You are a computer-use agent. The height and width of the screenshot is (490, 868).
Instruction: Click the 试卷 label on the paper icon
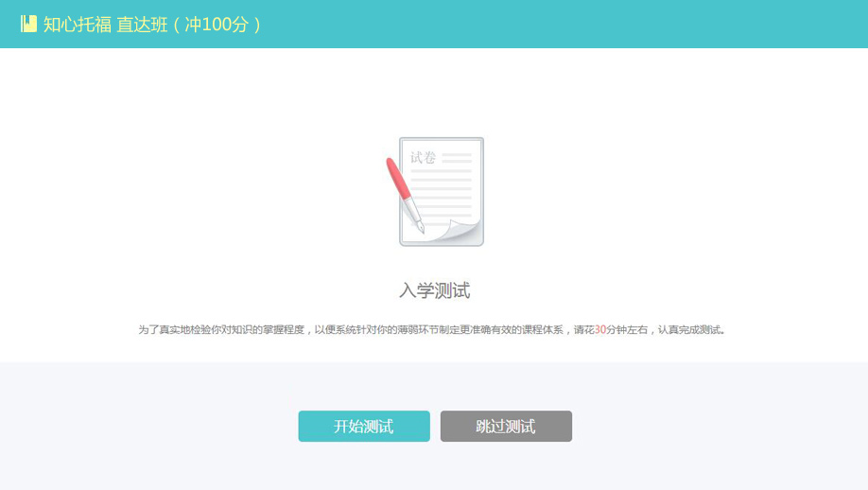point(423,157)
